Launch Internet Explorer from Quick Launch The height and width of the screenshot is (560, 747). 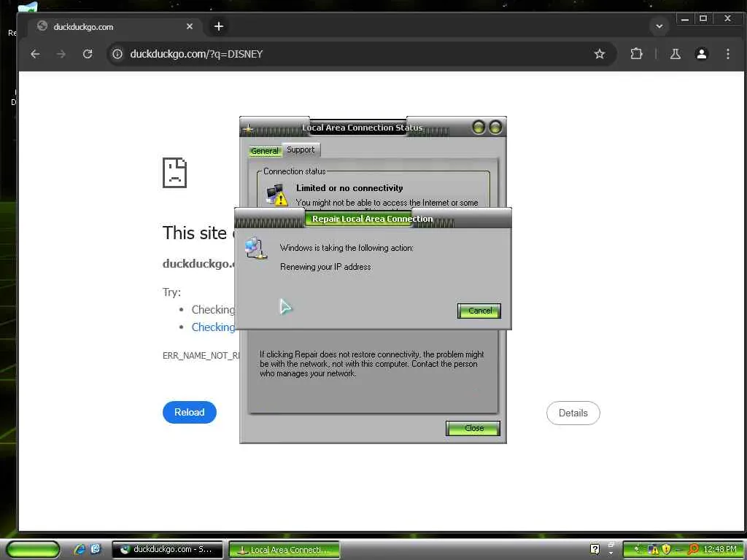click(80, 549)
